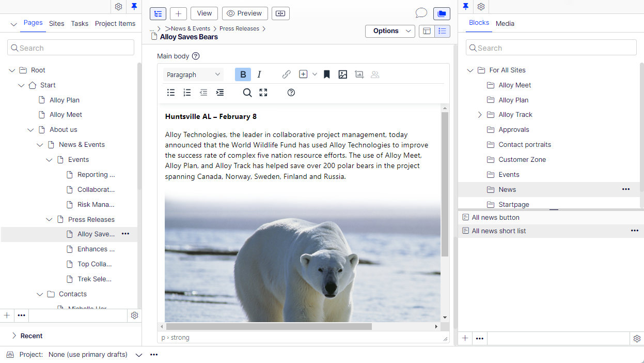Open page tree gadget settings gear
644x363 pixels.
pyautogui.click(x=134, y=315)
